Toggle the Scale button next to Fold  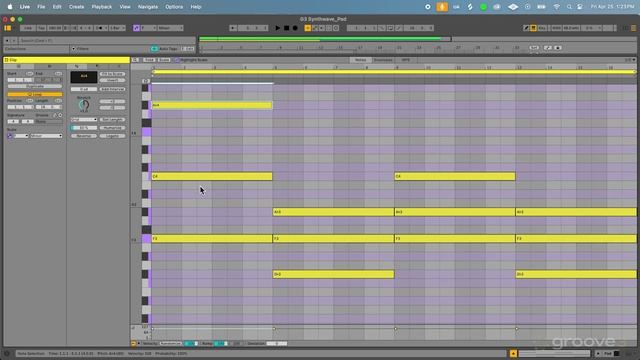(164, 60)
